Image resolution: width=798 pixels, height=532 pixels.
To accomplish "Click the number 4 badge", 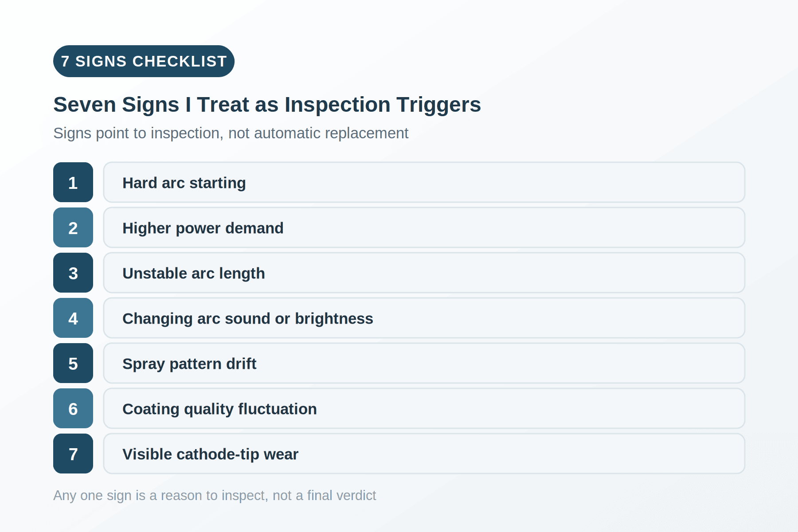I will pos(73,318).
